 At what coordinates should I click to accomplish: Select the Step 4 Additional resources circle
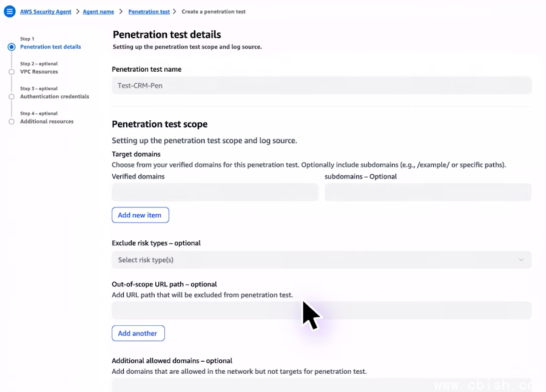(12, 121)
